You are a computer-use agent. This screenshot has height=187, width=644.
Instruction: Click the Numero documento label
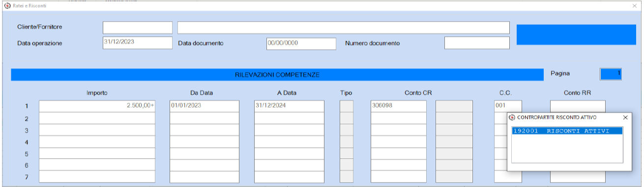tap(372, 43)
